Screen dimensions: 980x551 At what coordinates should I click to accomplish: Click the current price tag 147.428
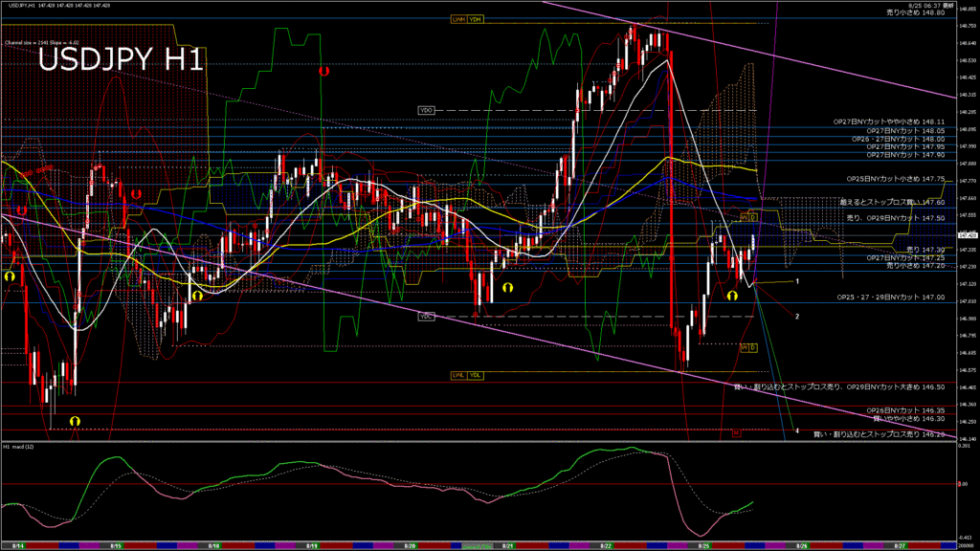965,234
